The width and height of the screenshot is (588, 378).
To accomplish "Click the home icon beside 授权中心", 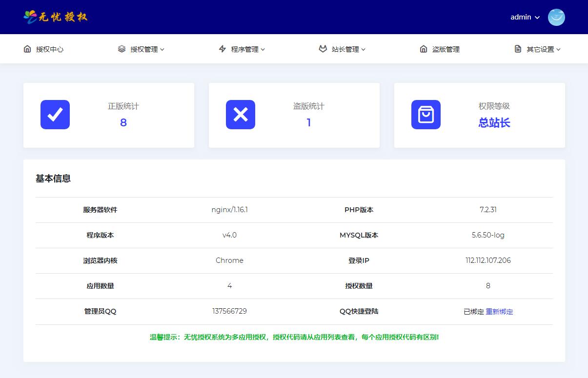I will [27, 49].
